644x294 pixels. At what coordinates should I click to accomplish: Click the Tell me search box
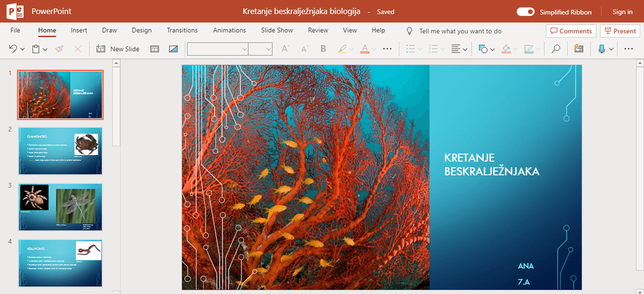(460, 31)
